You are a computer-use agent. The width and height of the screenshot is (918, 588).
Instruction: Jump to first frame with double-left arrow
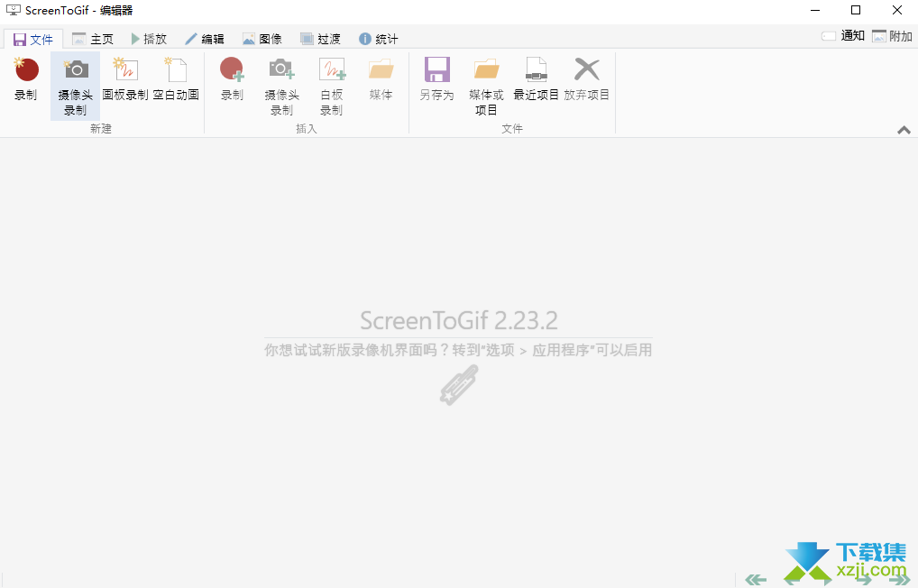tap(756, 580)
